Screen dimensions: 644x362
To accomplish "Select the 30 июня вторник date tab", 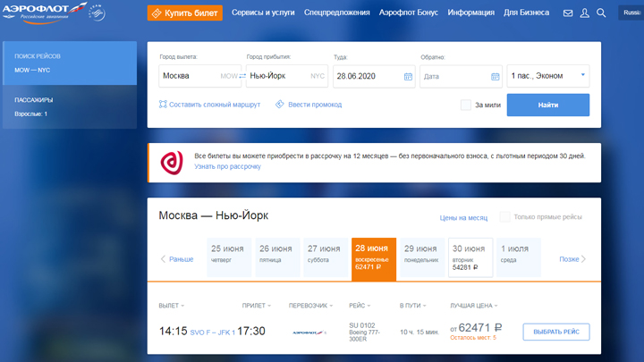I will click(470, 257).
